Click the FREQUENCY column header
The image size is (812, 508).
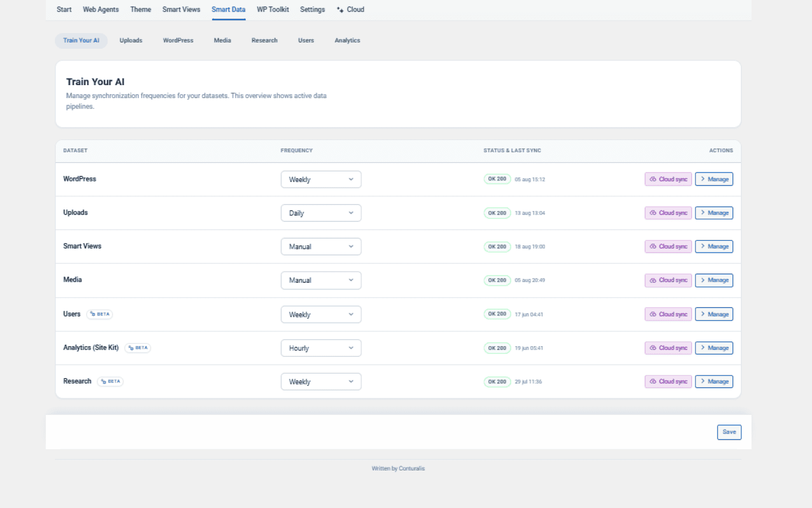297,151
